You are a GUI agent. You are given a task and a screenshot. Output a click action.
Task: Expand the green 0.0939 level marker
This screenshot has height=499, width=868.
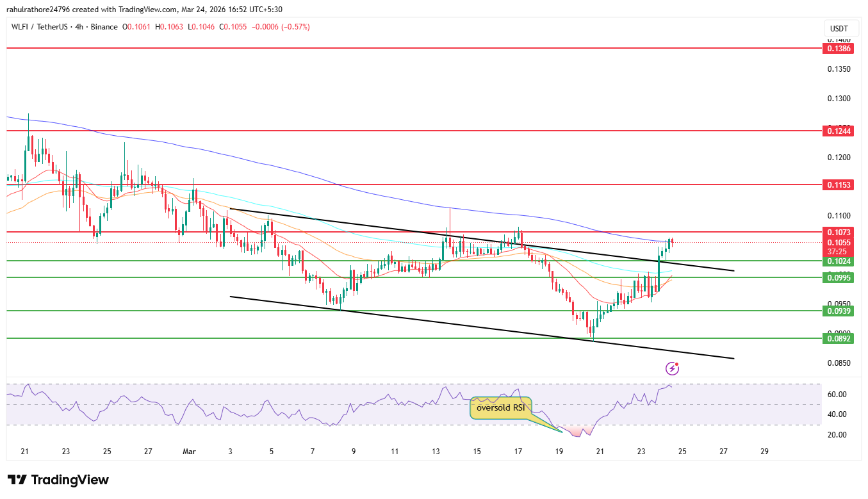click(838, 311)
